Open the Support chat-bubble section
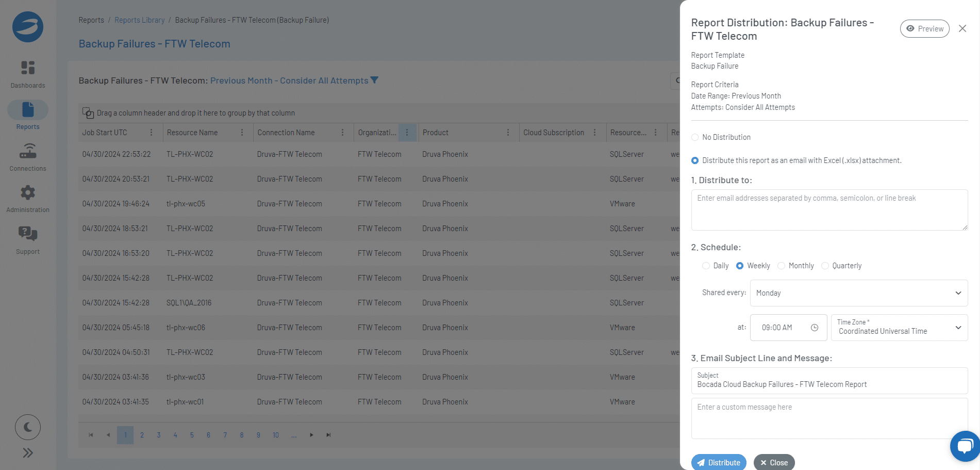The image size is (980, 470). click(28, 240)
